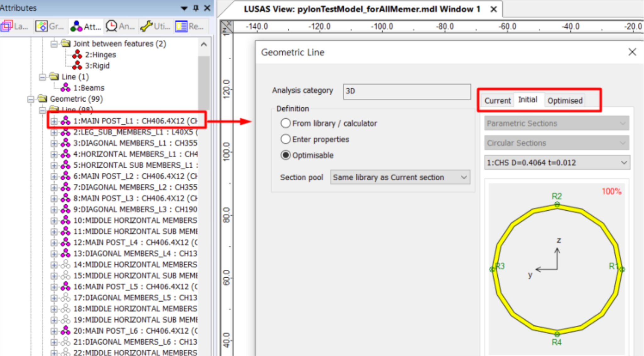
Task: Open the CHS D=0.4064 section dropdown
Action: point(557,163)
